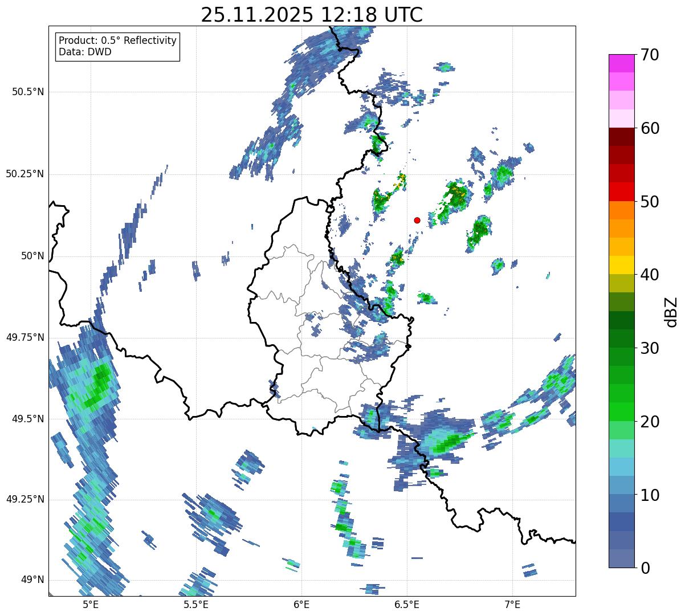Click the 50.25°N latitude label

[x=25, y=174]
